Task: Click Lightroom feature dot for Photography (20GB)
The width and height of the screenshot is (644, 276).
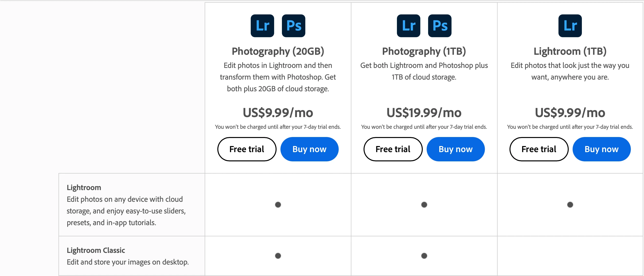Action: (278, 204)
